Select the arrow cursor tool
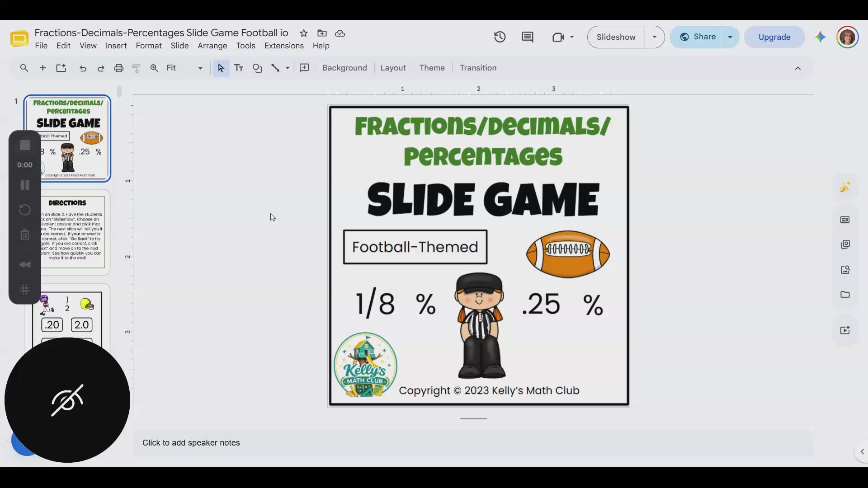 [x=221, y=68]
